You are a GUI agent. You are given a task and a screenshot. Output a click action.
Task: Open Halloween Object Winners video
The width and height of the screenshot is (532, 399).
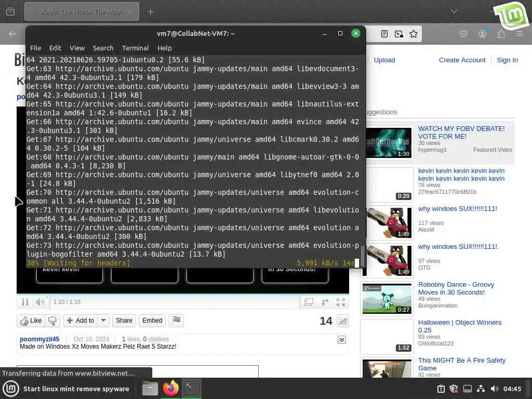[x=460, y=326]
